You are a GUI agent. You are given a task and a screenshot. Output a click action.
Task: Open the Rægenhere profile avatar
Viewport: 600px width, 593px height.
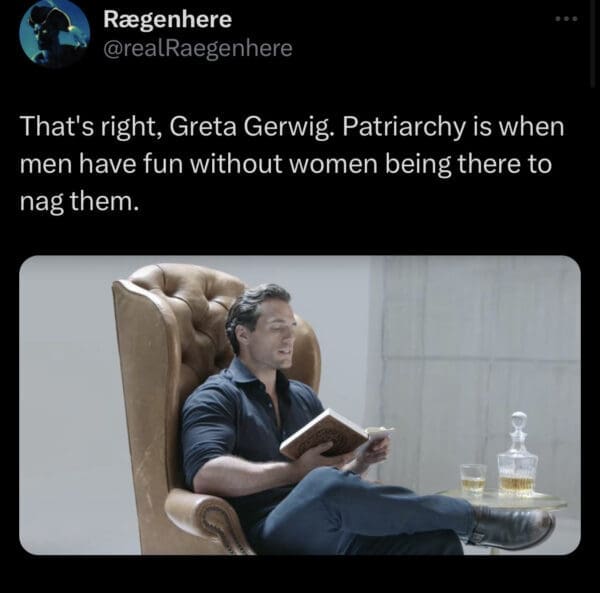55,34
